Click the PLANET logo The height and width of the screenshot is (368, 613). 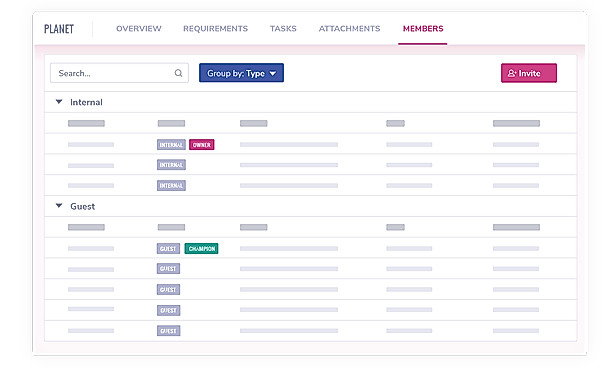click(59, 29)
